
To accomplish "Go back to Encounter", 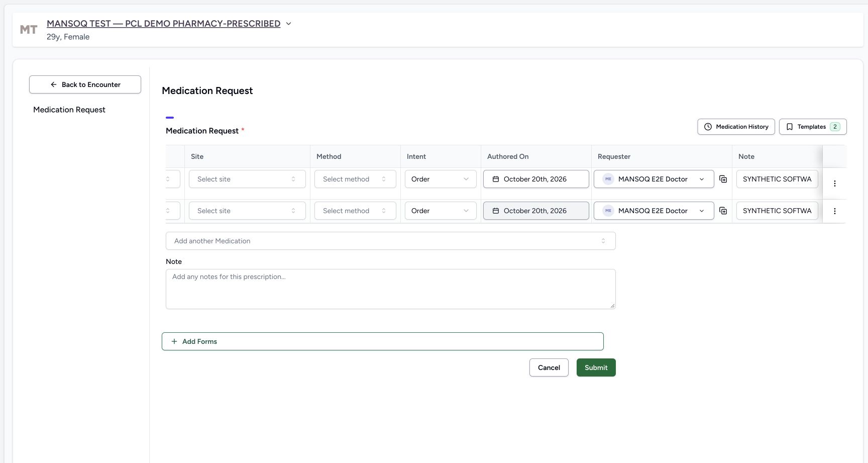I will [85, 84].
